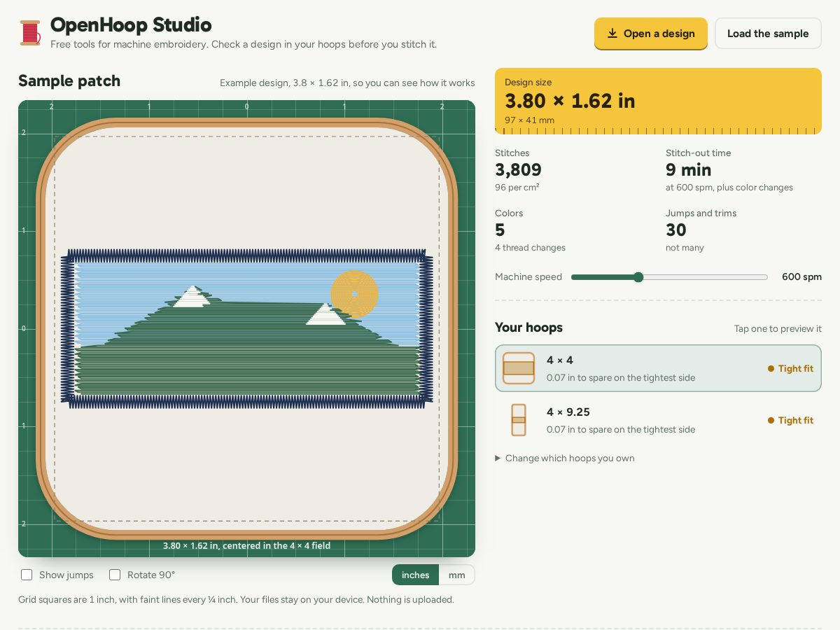Switch units to inches

tap(415, 575)
